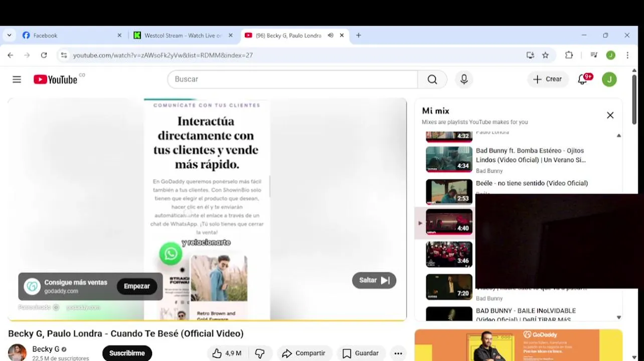Viewport: 644px width, 361px height.
Task: Share the video with Compartir
Action: [x=304, y=353]
